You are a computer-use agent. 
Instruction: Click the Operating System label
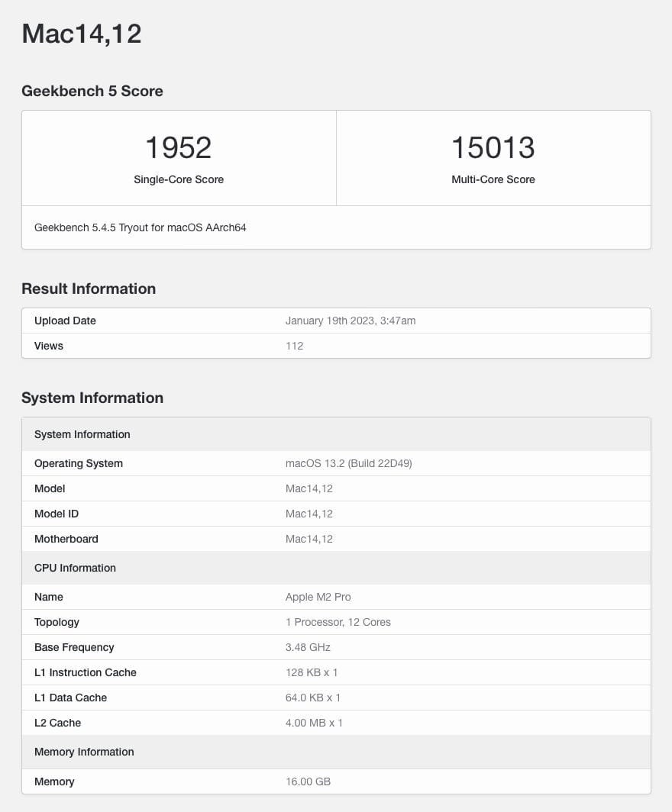click(x=79, y=463)
